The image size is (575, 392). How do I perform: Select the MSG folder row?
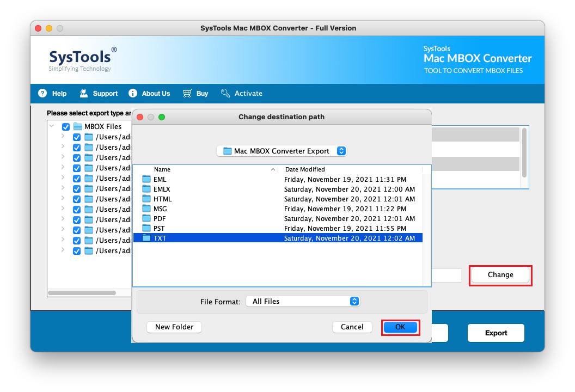point(278,209)
